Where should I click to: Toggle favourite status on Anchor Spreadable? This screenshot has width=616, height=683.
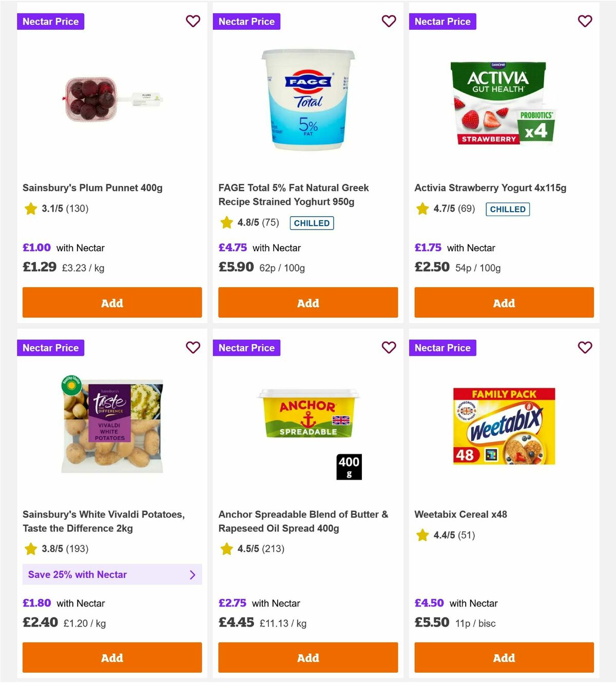coord(389,348)
